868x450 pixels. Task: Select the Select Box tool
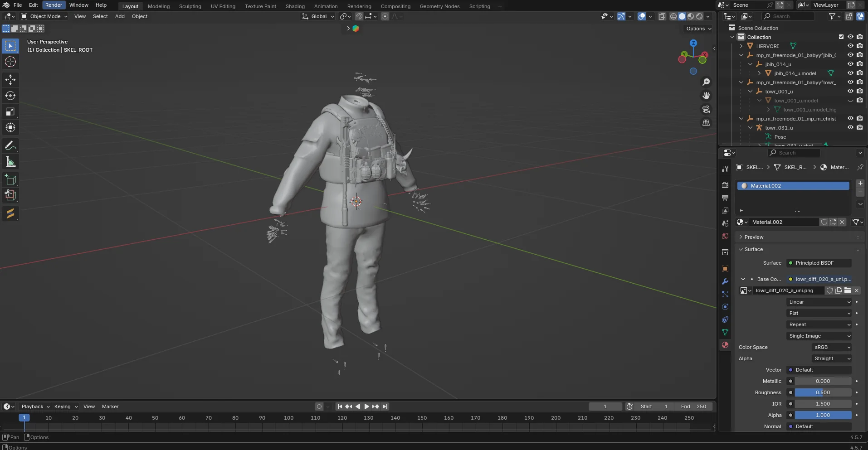point(10,46)
